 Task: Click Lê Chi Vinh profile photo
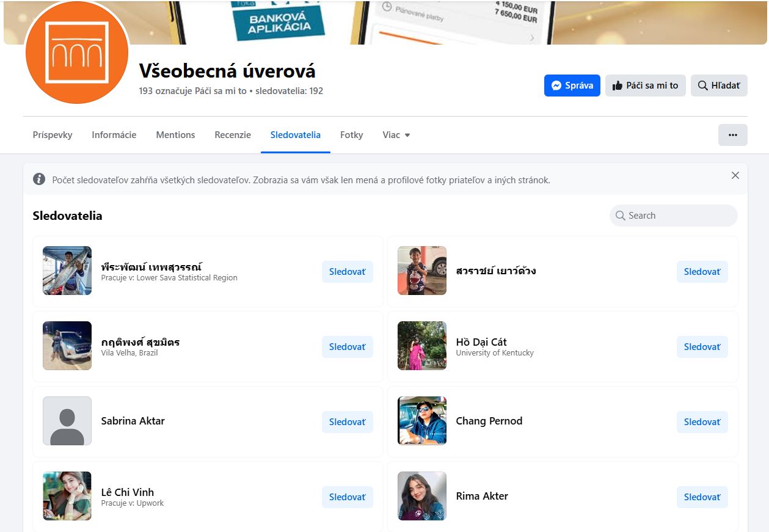click(67, 496)
